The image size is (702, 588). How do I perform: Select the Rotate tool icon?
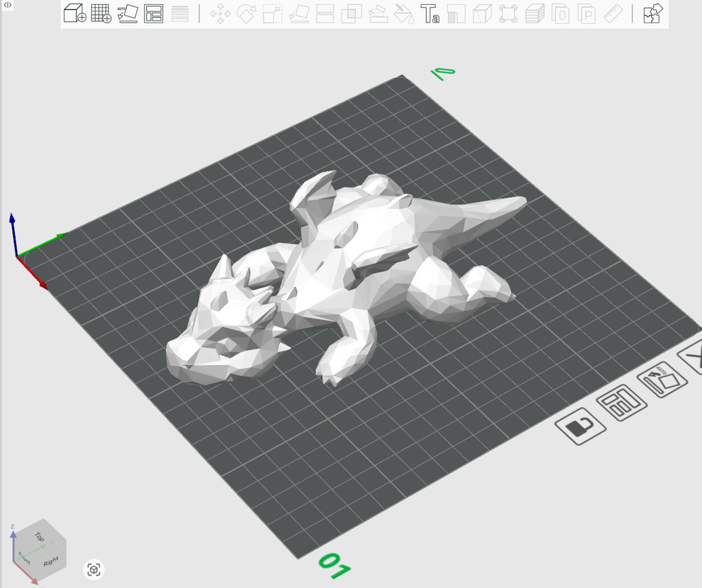coord(247,13)
